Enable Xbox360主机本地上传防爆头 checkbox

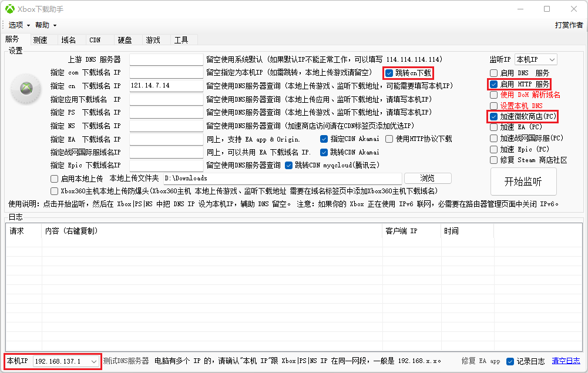click(55, 191)
